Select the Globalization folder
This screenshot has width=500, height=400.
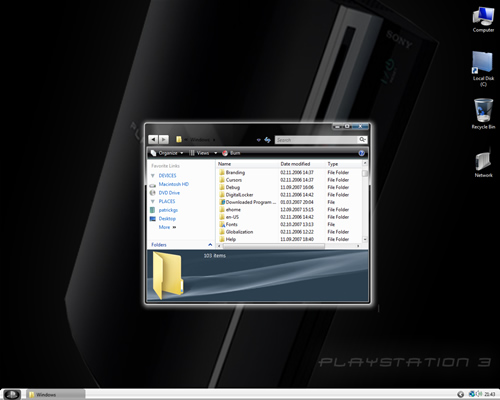(x=239, y=232)
